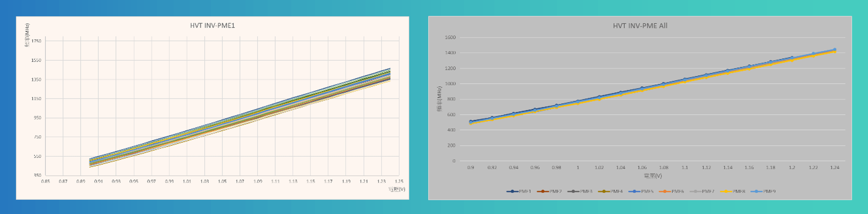This screenshot has height=214, width=868.
Task: Click the 200 y-axis label
Action: click(451, 145)
